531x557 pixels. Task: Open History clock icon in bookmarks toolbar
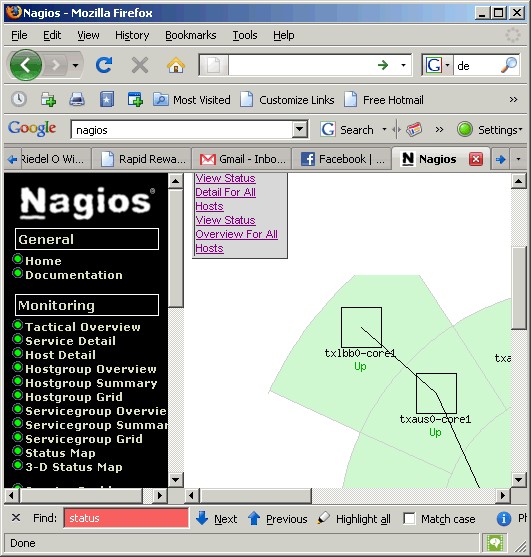19,99
